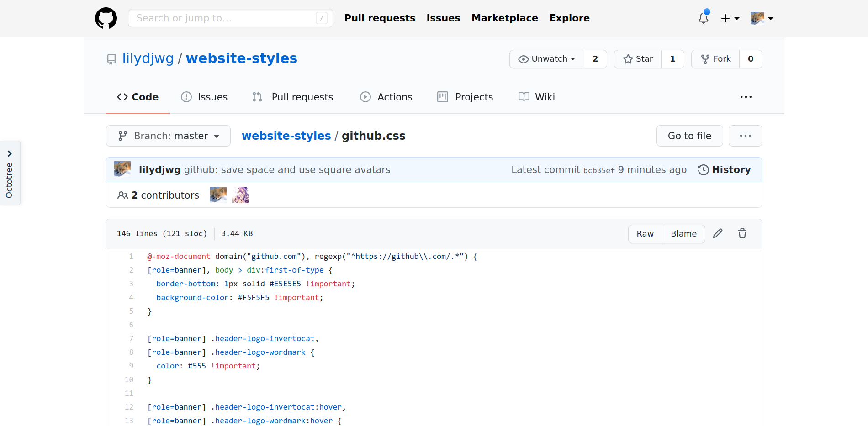Viewport: 868px width, 426px height.
Task: Click the 2 contributors label
Action: pos(158,195)
